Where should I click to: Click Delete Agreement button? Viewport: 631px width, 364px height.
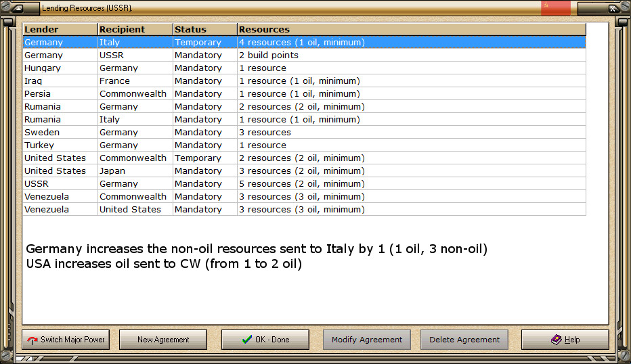coord(464,340)
